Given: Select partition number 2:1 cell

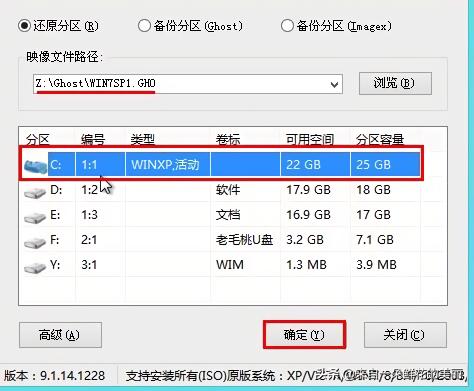Looking at the screenshot, I should 89,240.
